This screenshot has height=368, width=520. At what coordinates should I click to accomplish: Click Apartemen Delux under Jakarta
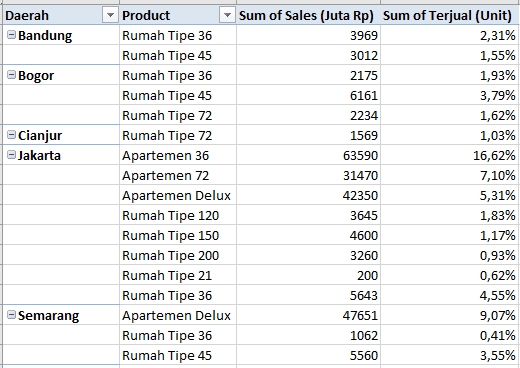click(x=178, y=195)
